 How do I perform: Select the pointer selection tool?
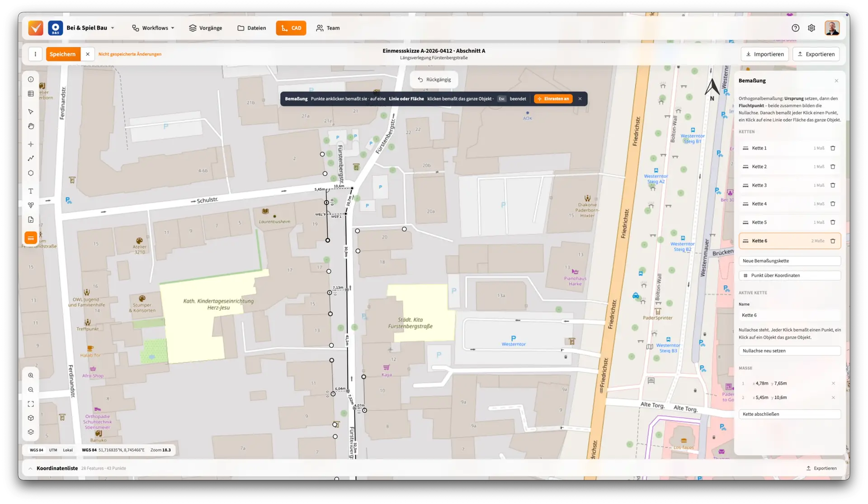tap(31, 112)
